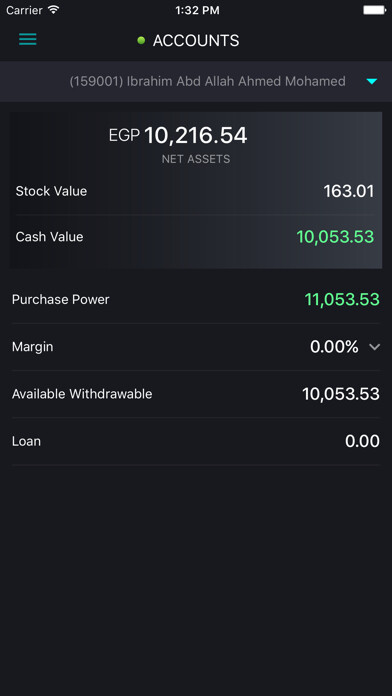Tap the 163.01 stock value amount

pos(348,192)
